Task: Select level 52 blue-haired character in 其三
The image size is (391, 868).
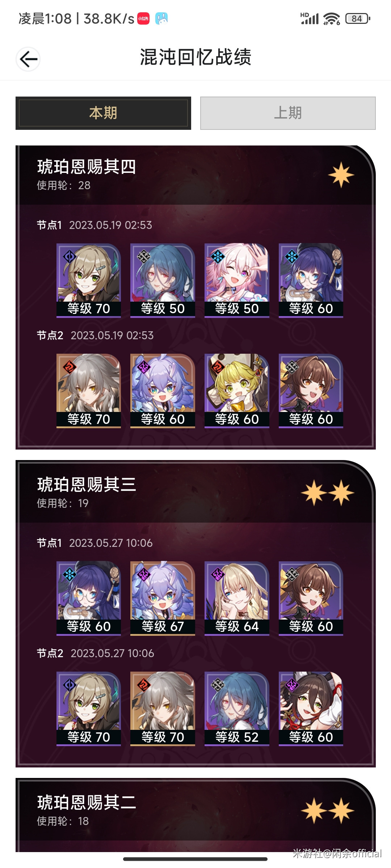Action: pos(237,709)
